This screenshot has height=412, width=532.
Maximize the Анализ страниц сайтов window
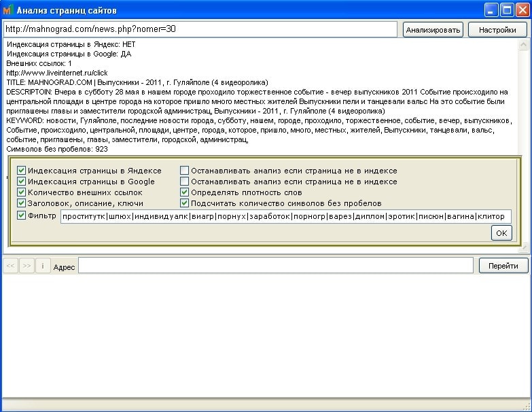point(507,10)
